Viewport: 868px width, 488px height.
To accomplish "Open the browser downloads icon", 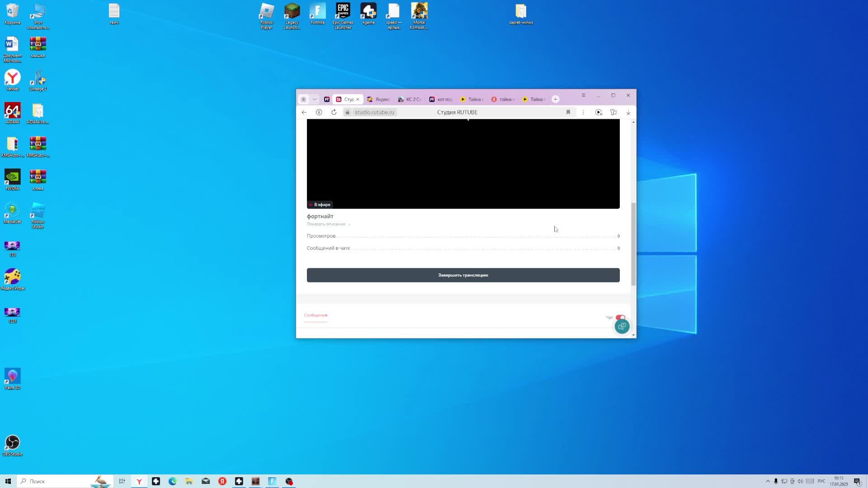I will [x=628, y=112].
